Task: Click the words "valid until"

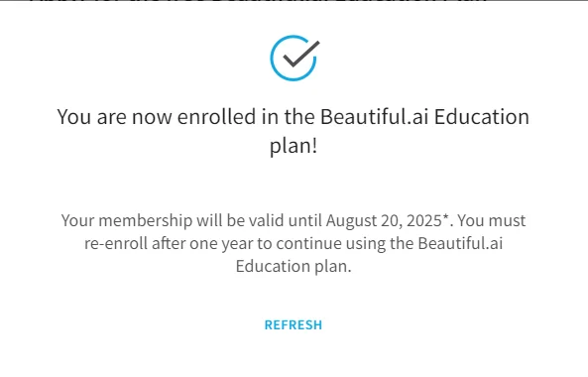Action: [x=285, y=220]
